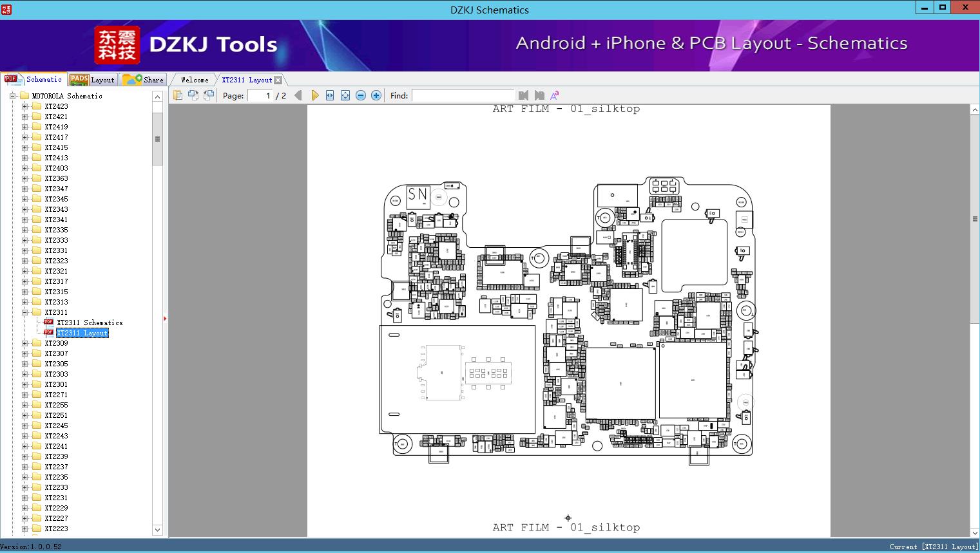The image size is (980, 553).
Task: Collapse the MOTOROLA Schematic root node
Action: pyautogui.click(x=12, y=96)
